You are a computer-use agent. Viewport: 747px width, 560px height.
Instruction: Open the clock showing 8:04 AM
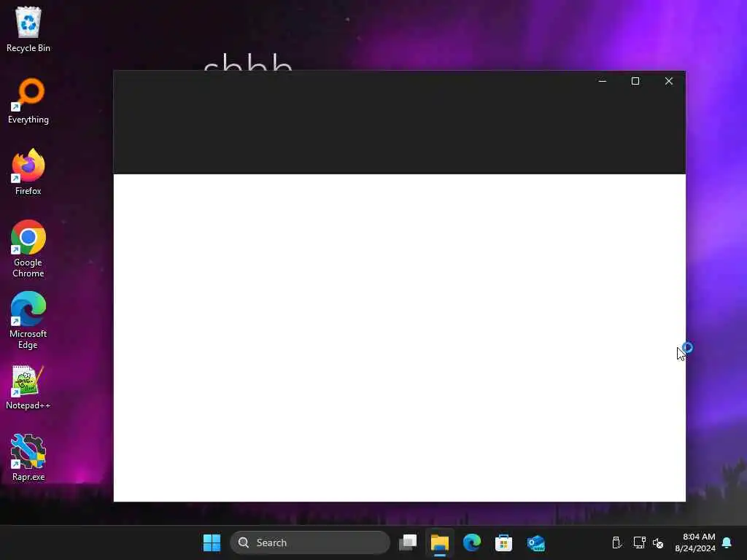click(695, 542)
